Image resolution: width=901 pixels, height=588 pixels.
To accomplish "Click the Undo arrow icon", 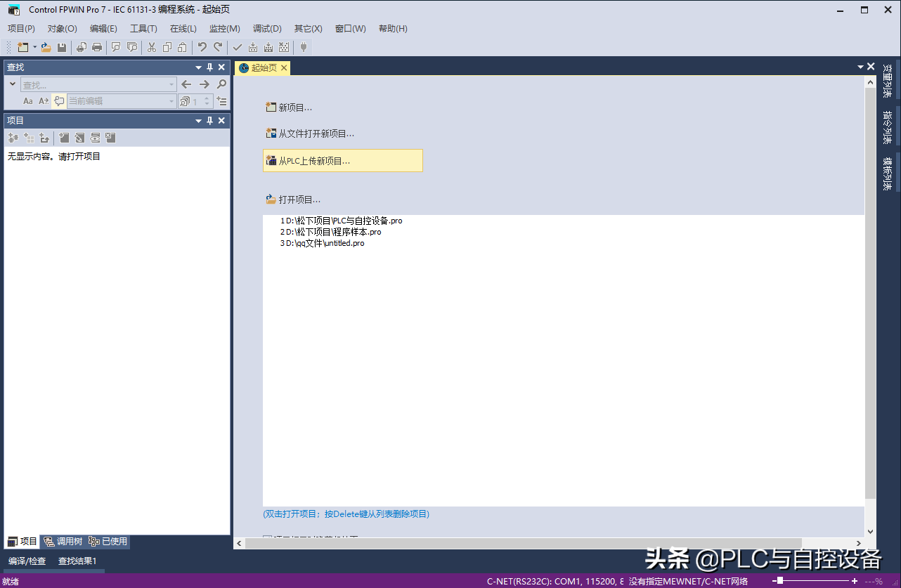I will pos(202,48).
